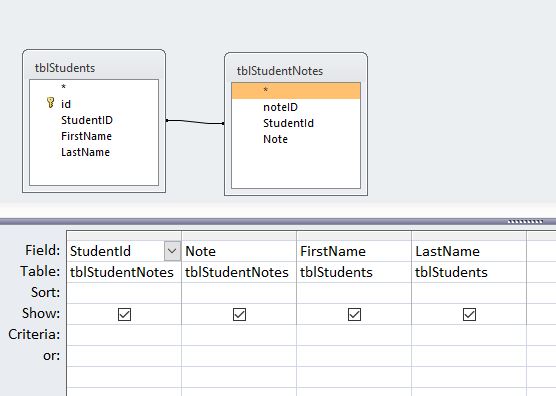This screenshot has width=556, height=396.
Task: Click the Criteria cell under StudentId
Action: [x=124, y=335]
